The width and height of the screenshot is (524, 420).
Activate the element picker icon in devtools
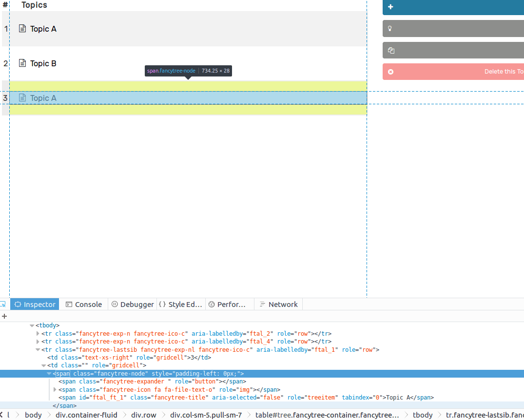pyautogui.click(x=3, y=305)
